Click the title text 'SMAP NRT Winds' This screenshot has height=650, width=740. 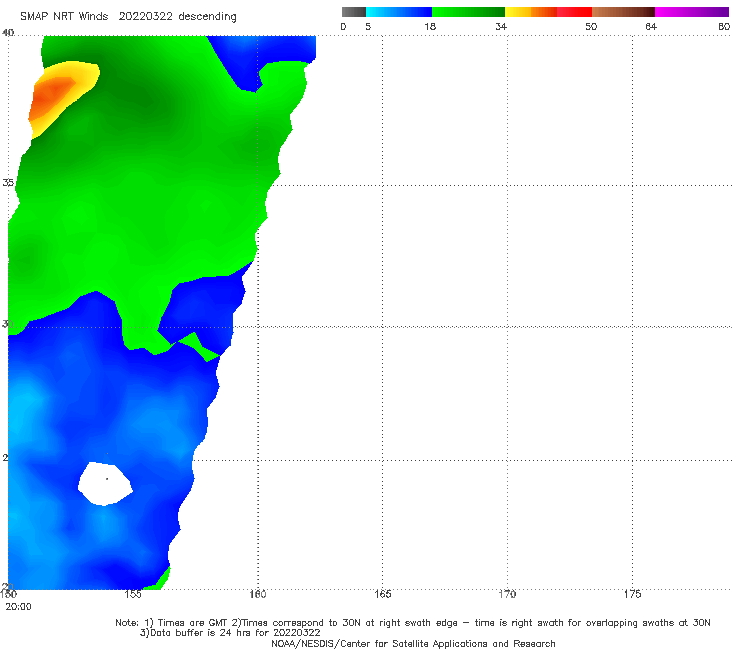[x=64, y=17]
